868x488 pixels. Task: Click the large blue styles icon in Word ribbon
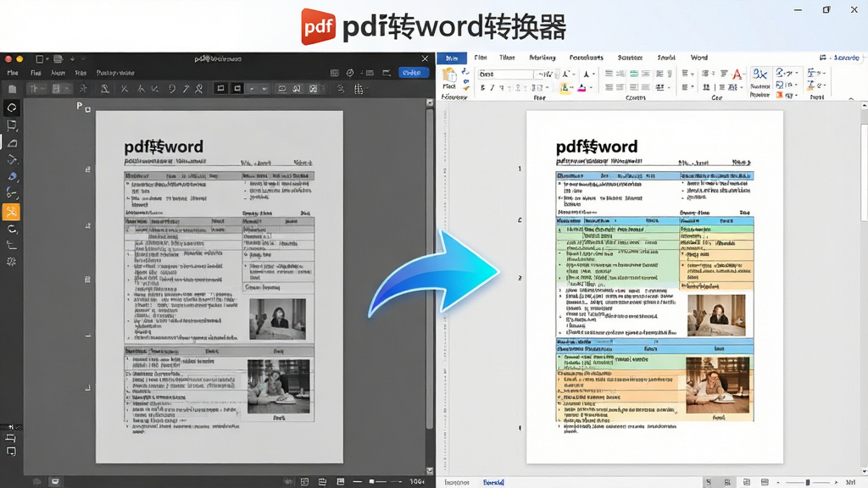point(760,75)
